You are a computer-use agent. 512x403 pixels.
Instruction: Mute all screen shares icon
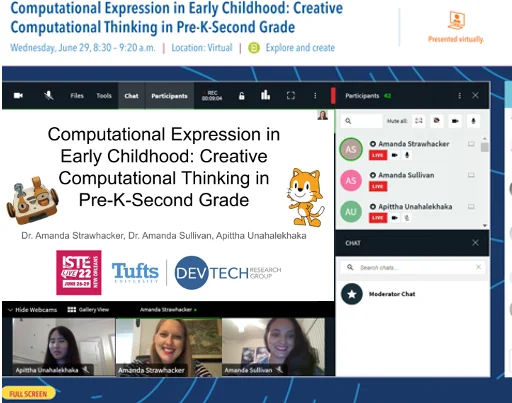tap(419, 121)
